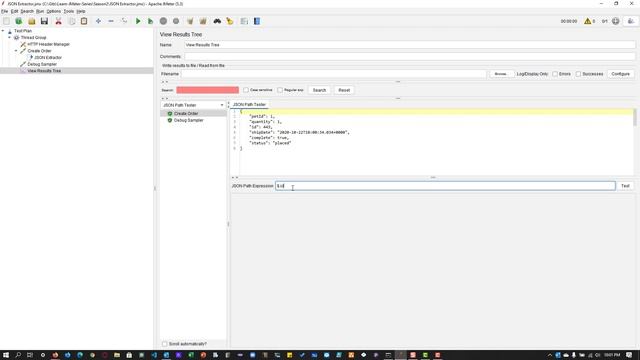The height and width of the screenshot is (360, 640).
Task: Toggle Scroll automatically checkbox
Action: pyautogui.click(x=165, y=344)
